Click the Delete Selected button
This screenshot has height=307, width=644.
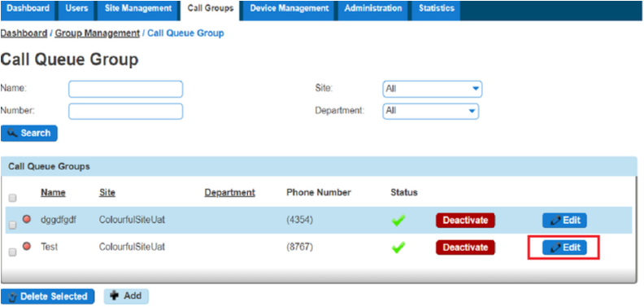coord(48,296)
